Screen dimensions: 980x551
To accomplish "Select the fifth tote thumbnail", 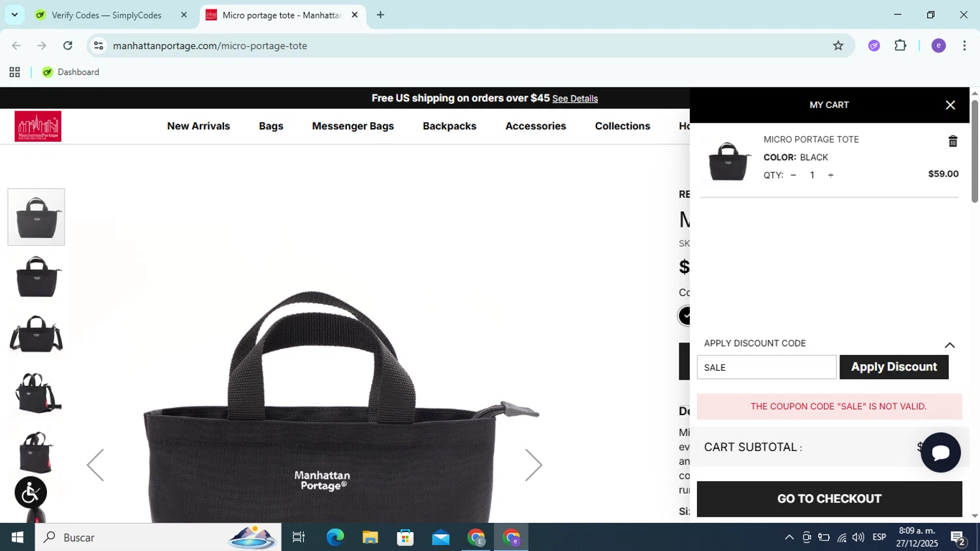I will (x=36, y=452).
